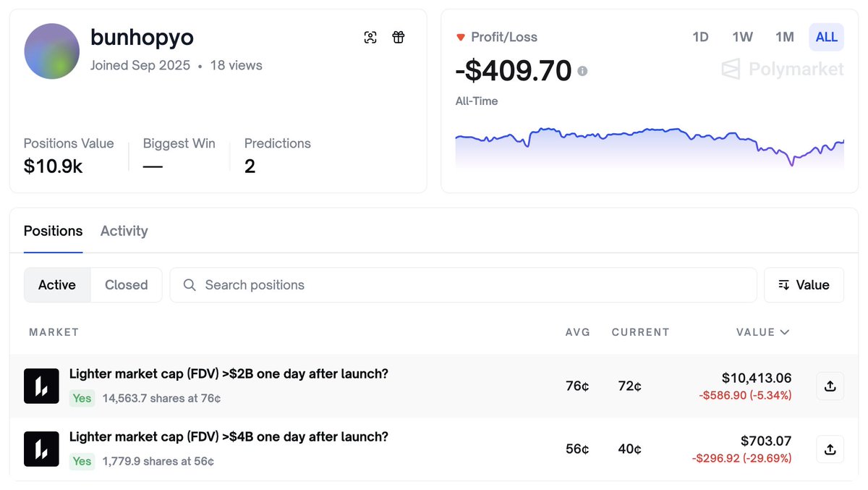The image size is (868, 490).
Task: Click the MARKET column header
Action: [x=54, y=332]
